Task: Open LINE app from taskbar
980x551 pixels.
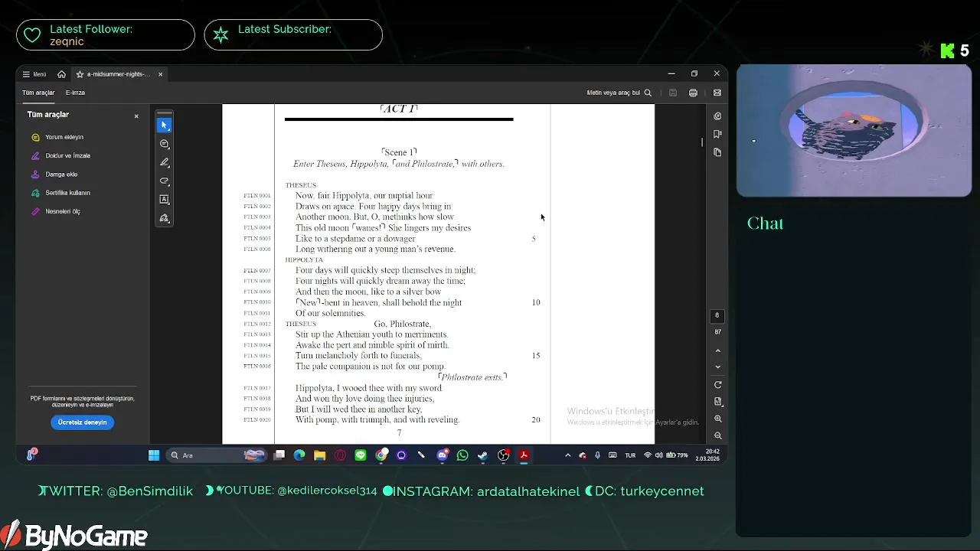Action: click(x=361, y=455)
